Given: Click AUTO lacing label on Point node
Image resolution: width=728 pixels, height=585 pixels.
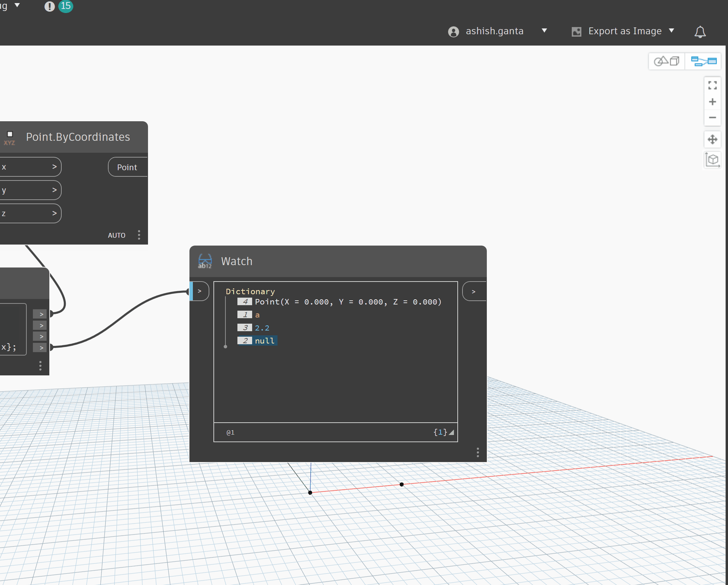Looking at the screenshot, I should (x=117, y=235).
